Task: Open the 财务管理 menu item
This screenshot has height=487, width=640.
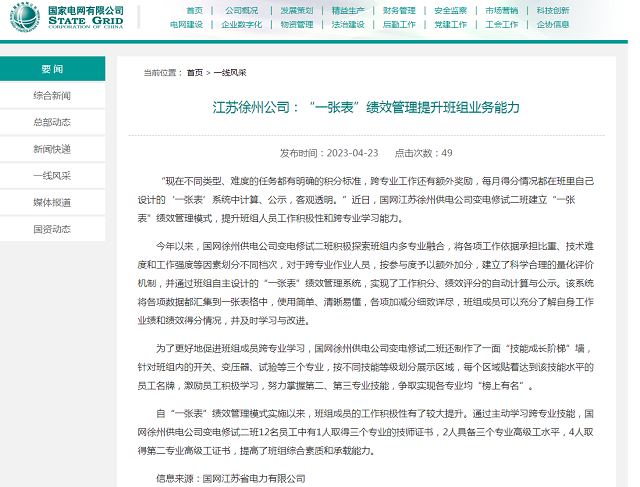Action: coord(399,11)
